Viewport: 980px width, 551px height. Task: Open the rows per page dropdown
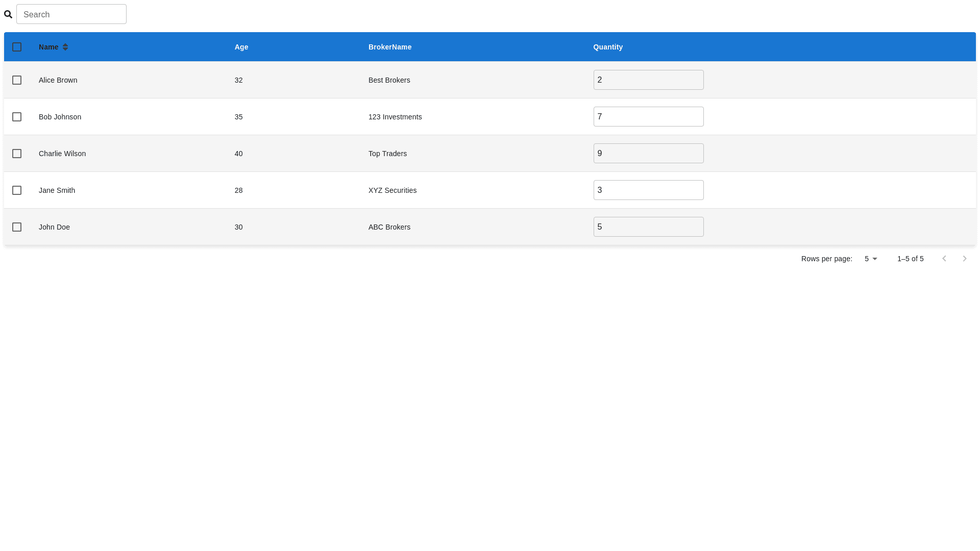pos(871,259)
